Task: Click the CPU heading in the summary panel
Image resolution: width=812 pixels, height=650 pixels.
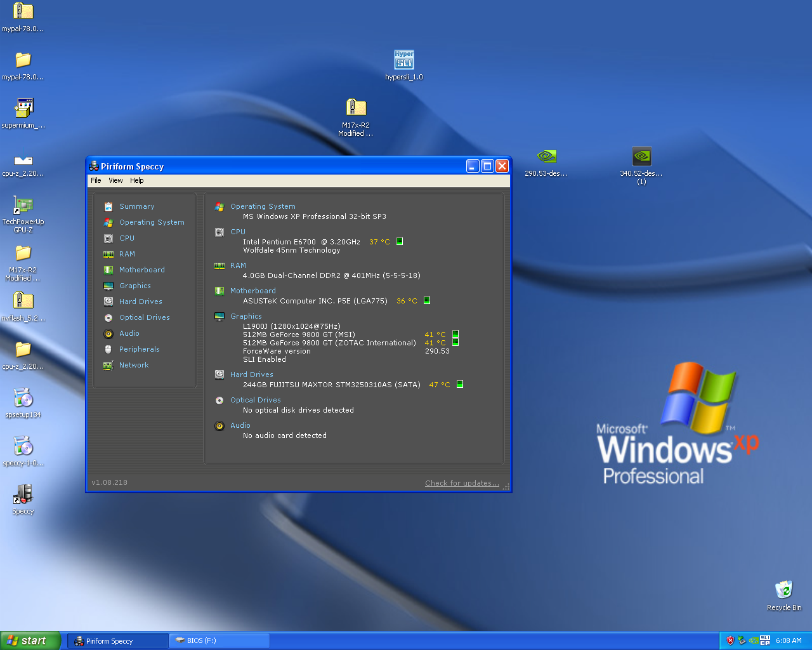Action: (238, 232)
